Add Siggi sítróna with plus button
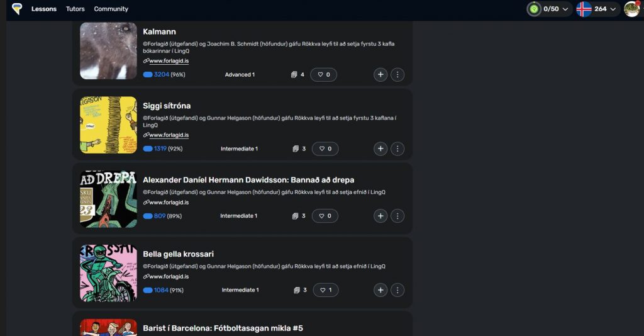The width and height of the screenshot is (644, 336). click(380, 148)
